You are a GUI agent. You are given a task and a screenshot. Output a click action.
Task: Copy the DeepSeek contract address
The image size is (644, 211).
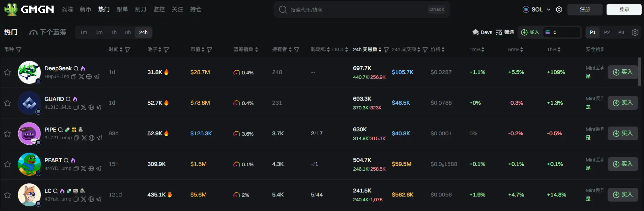click(74, 77)
